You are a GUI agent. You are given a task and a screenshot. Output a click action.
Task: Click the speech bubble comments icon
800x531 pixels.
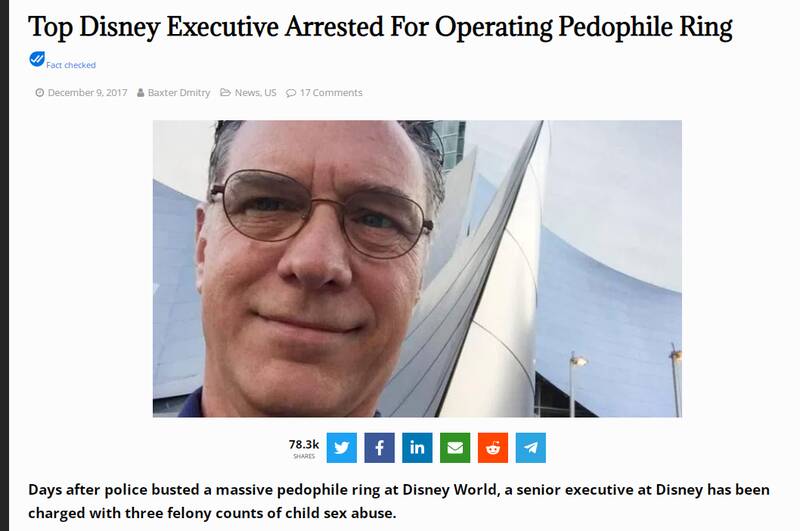(291, 93)
